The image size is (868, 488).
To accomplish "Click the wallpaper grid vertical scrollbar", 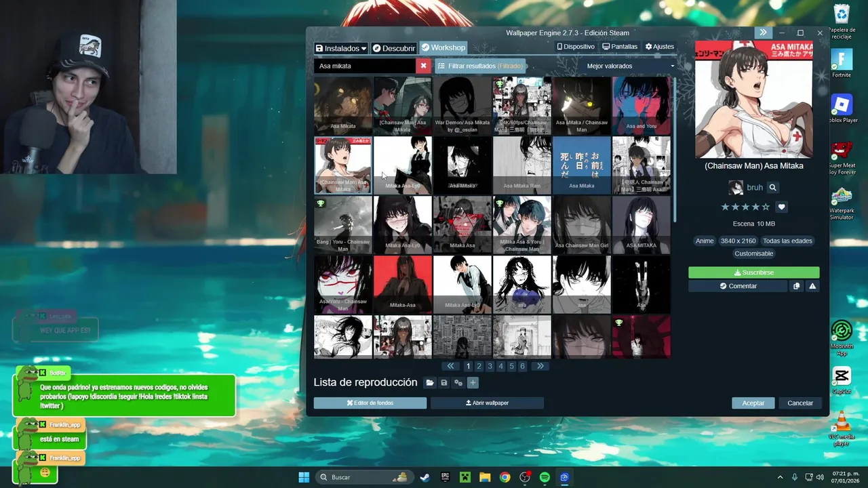I will 675,149.
